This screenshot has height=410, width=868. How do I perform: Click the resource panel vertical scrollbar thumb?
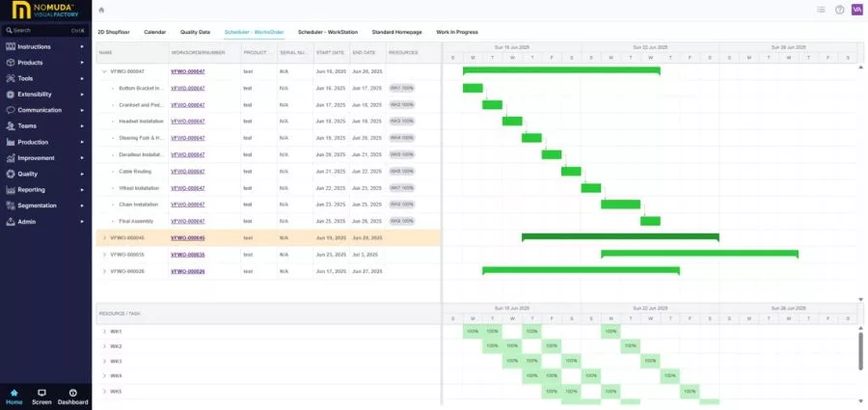pos(861,351)
